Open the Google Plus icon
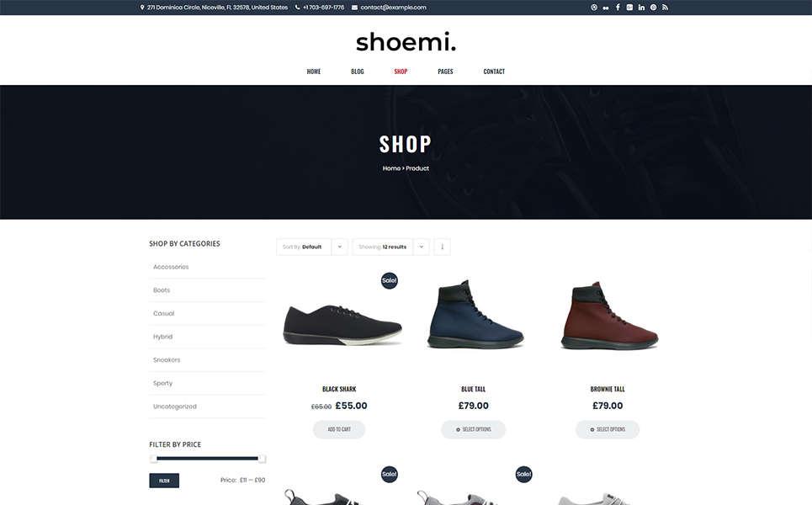The height and width of the screenshot is (505, 812). pos(629,8)
